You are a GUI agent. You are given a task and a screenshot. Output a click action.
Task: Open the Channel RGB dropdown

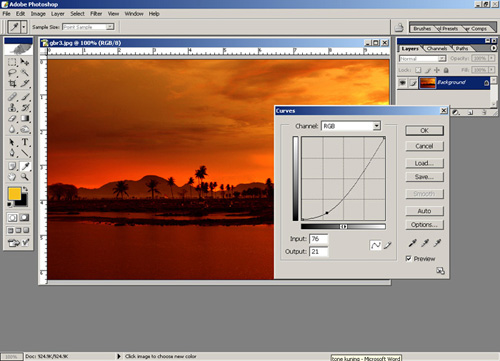click(351, 126)
